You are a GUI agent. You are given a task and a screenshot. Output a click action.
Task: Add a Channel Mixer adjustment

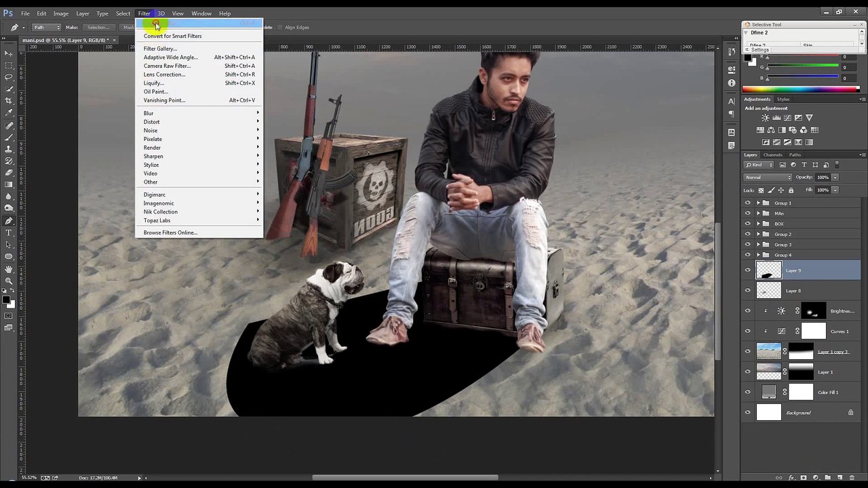coord(804,130)
